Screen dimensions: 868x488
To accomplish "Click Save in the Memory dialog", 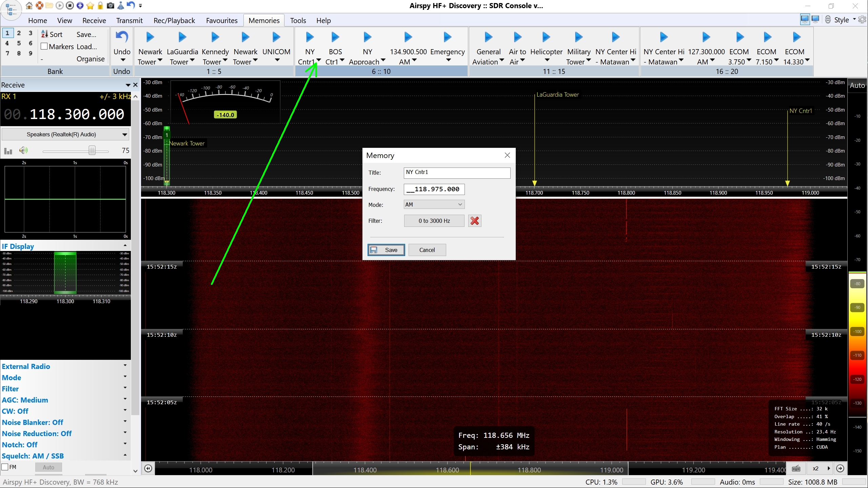I will [386, 250].
